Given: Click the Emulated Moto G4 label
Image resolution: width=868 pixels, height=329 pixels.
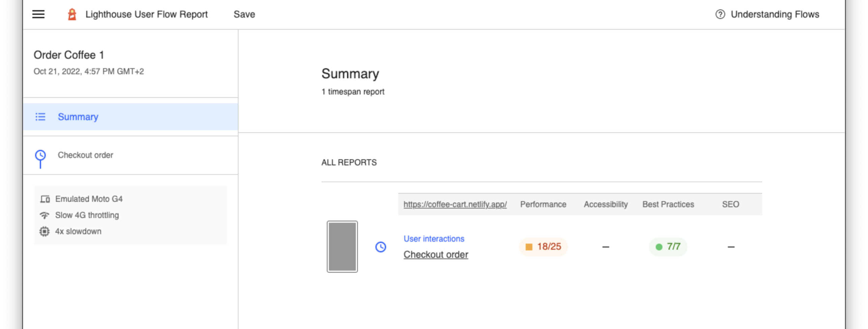Looking at the screenshot, I should [89, 199].
